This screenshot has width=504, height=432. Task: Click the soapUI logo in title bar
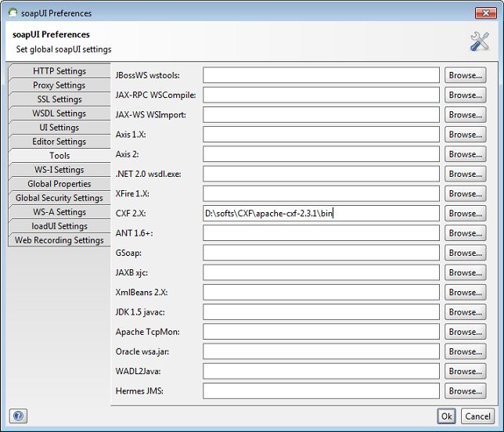tap(13, 13)
